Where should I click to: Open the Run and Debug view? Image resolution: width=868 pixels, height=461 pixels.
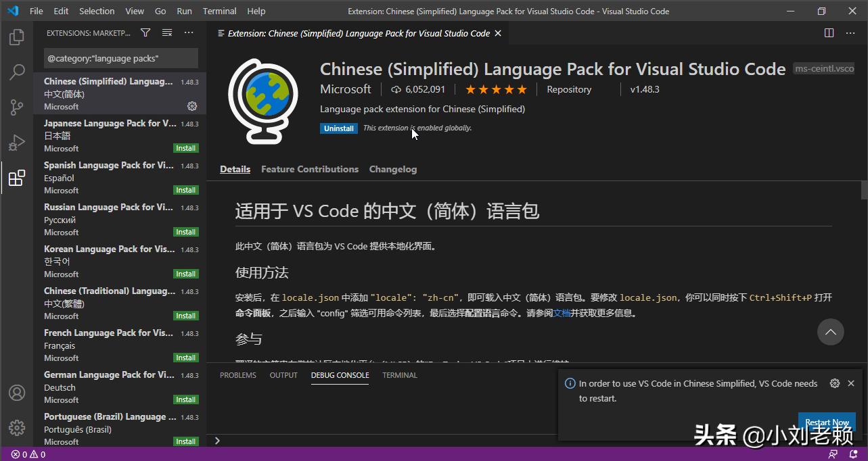coord(16,142)
